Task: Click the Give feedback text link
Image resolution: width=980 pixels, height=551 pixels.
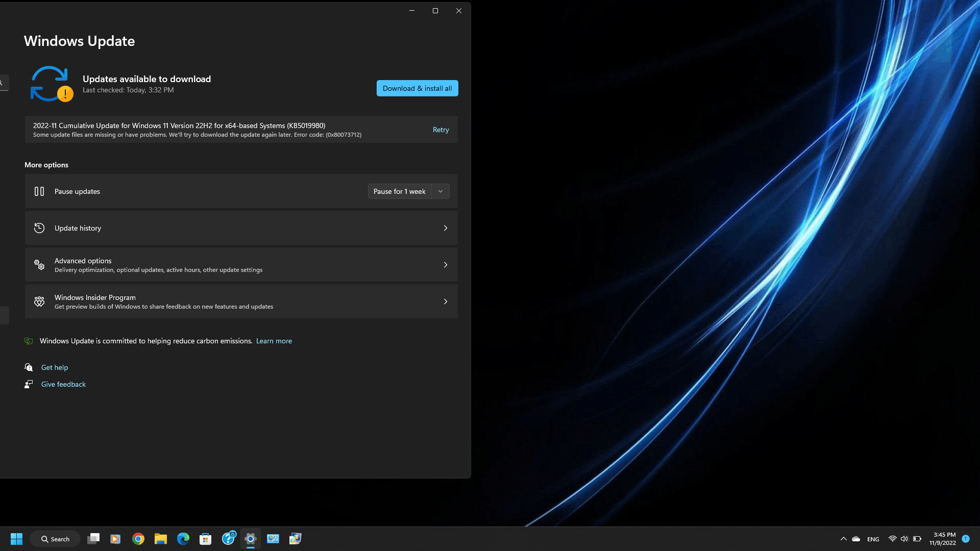Action: [x=63, y=384]
